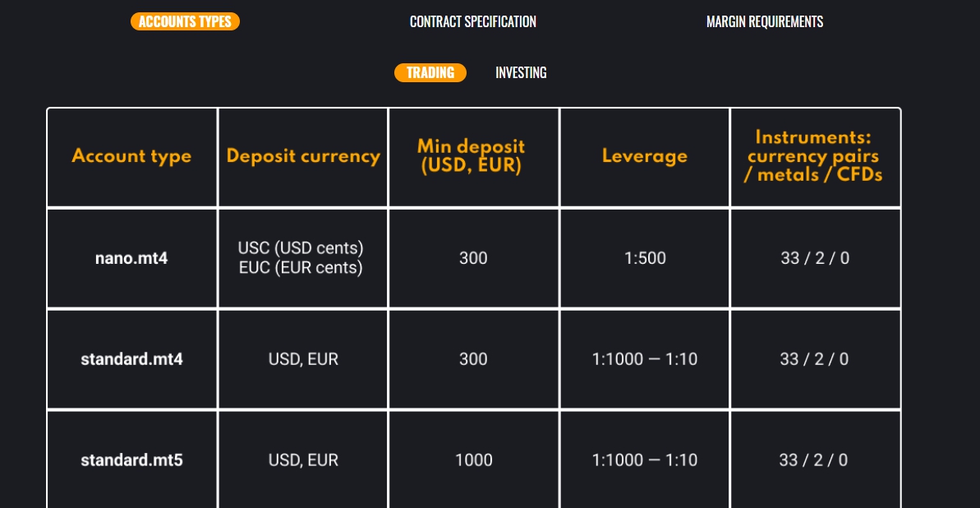
Task: Open the Contract Specification tab
Action: pos(473,21)
